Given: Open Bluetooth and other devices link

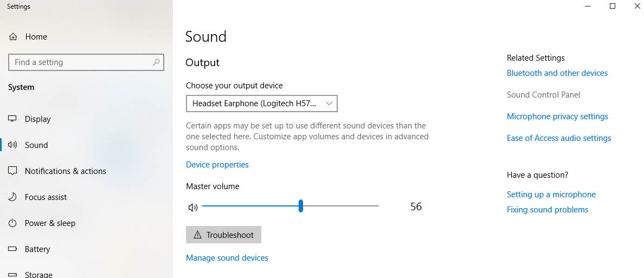Looking at the screenshot, I should 557,73.
